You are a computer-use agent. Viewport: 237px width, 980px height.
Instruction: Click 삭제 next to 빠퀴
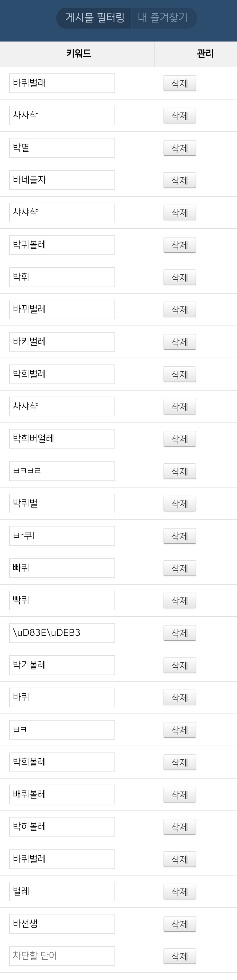[180, 568]
